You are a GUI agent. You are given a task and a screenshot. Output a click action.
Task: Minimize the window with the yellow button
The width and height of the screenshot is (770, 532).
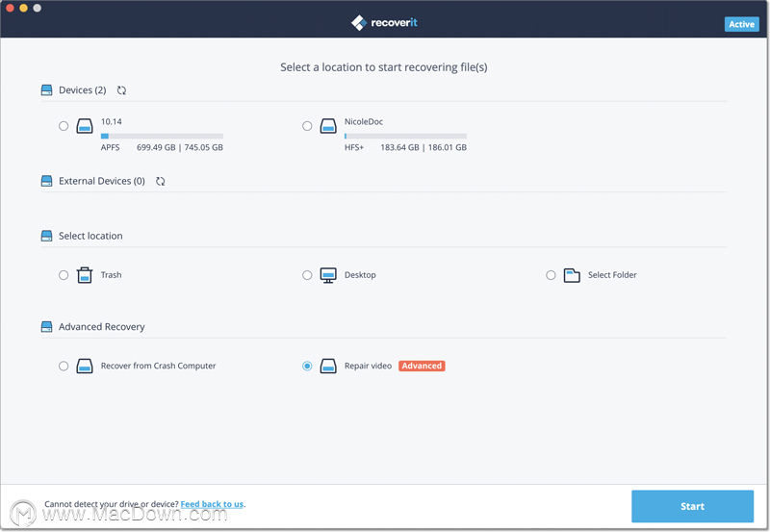[x=23, y=8]
